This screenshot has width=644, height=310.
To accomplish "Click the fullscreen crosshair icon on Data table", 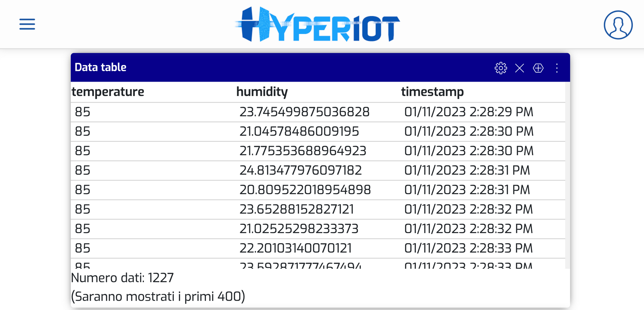I will tap(538, 68).
